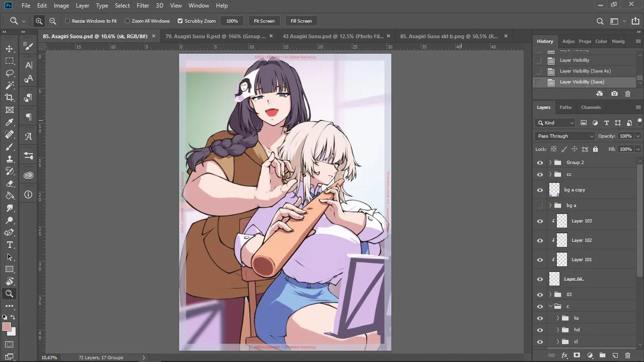The image size is (644, 362).
Task: Add a layer mask in Layers panel
Action: (577, 355)
